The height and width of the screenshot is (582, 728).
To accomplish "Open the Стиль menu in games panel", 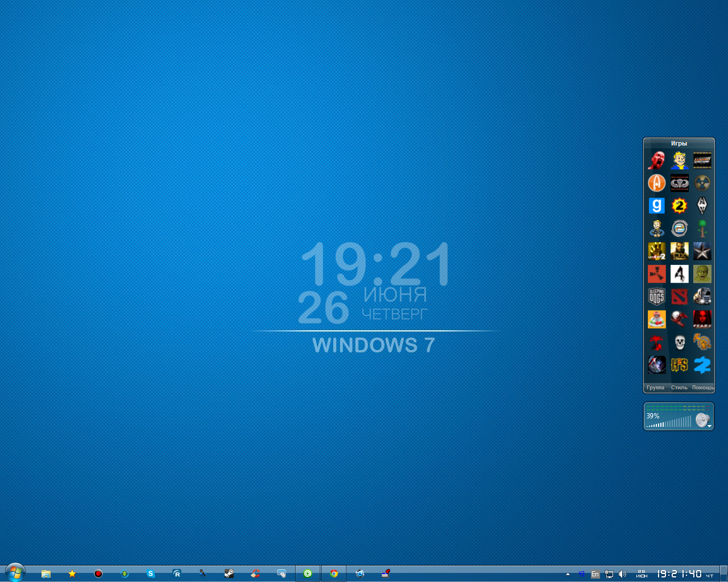I will point(679,388).
